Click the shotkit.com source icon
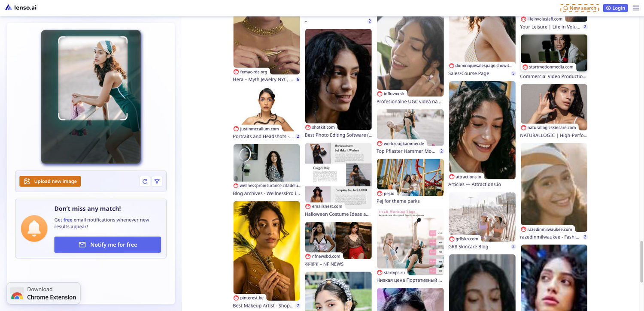This screenshot has width=644, height=311. (x=308, y=127)
